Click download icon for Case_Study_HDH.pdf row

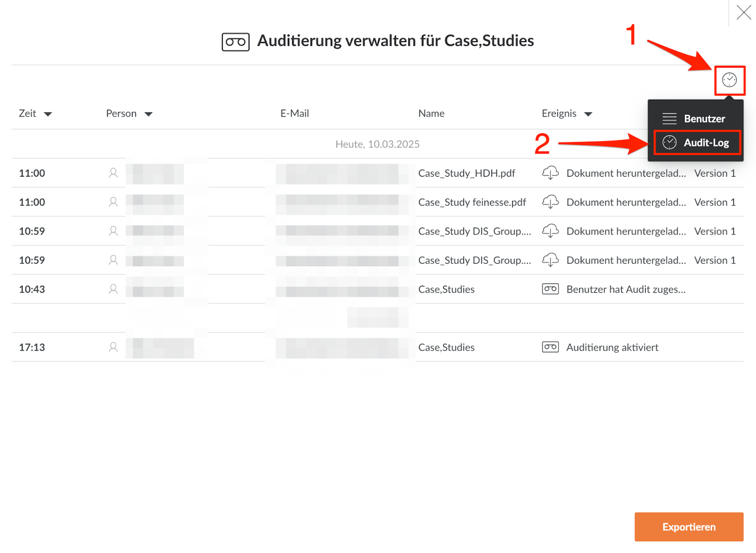coord(550,173)
